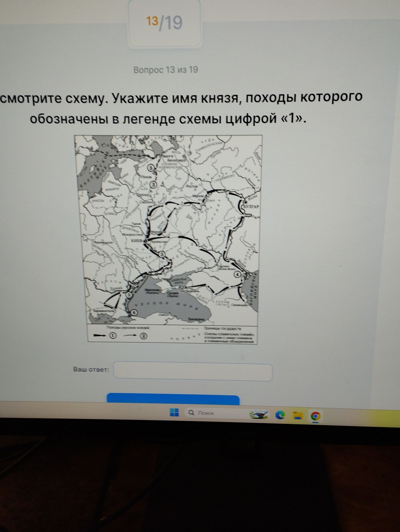Screen dimensions: 400x532
Task: Open Microsoft Edge from the taskbar
Action: pyautogui.click(x=280, y=415)
